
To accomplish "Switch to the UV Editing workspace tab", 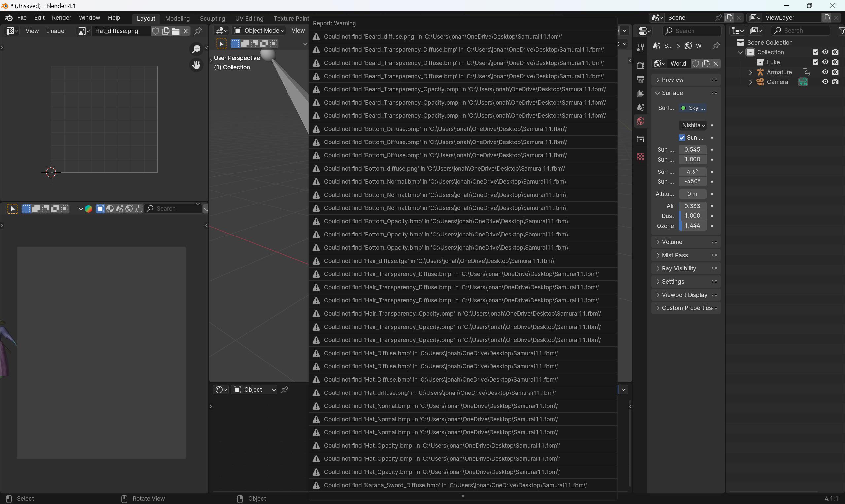I will pyautogui.click(x=249, y=19).
